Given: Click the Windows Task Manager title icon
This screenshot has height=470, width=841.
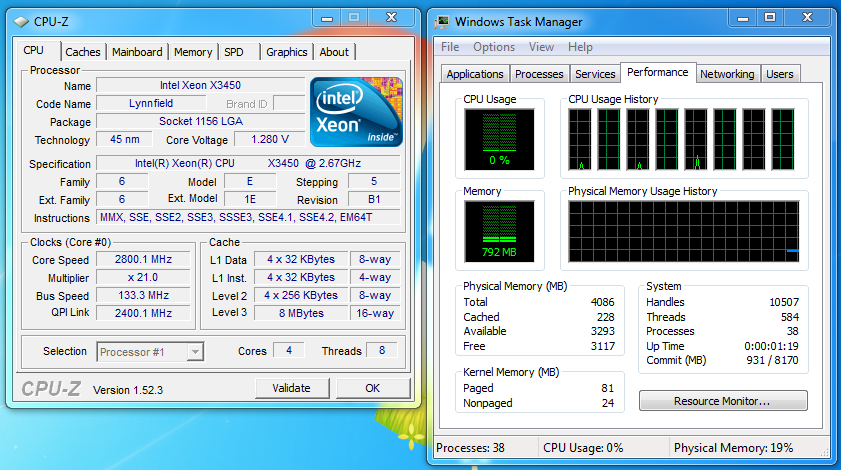Looking at the screenshot, I should coord(442,21).
